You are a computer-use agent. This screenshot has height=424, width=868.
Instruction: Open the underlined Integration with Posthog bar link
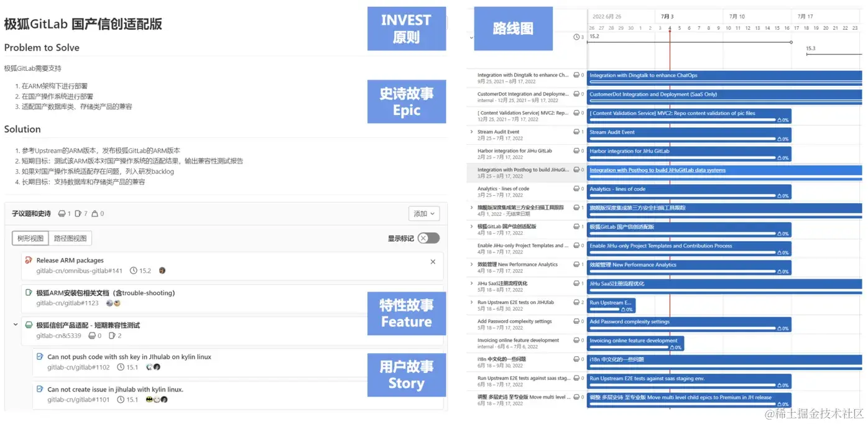[x=658, y=170]
